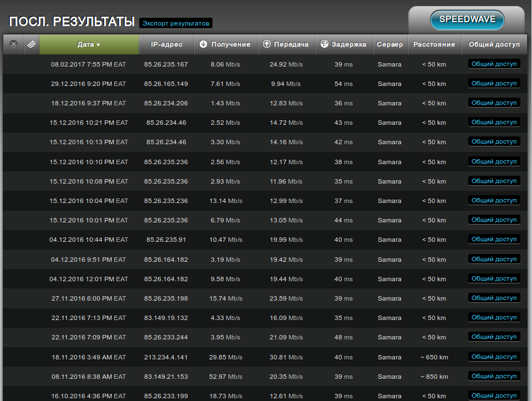This screenshot has width=532, height=401.
Task: Select IP address 213.234.4.141
Action: (x=166, y=357)
